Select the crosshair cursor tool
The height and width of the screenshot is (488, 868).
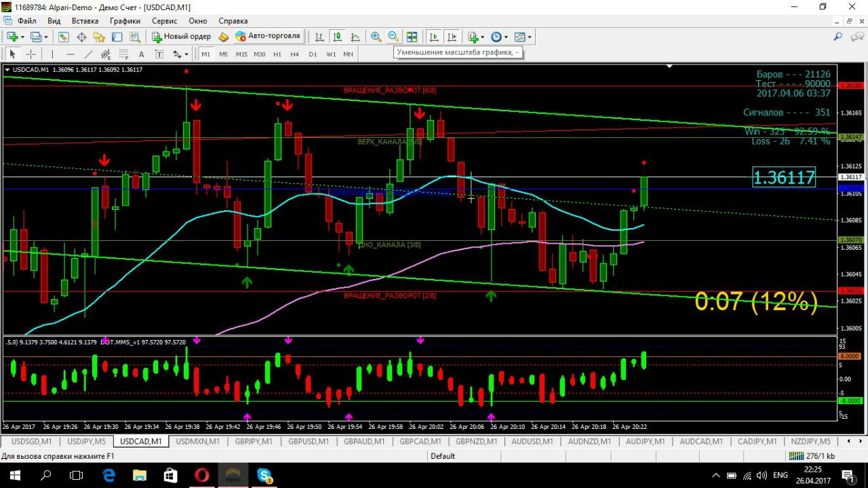coord(31,54)
